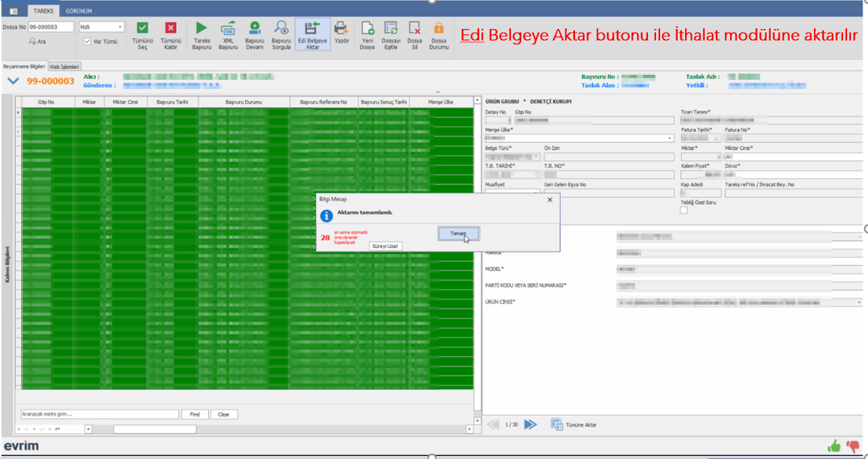Open Başvuru Sorgula magnifier icon
The height and width of the screenshot is (459, 868).
[x=281, y=28]
